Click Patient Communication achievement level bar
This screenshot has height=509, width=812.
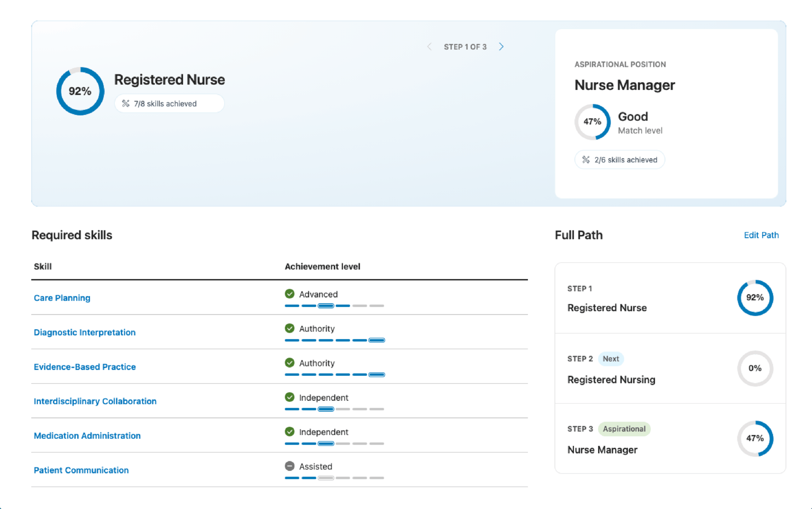335,478
